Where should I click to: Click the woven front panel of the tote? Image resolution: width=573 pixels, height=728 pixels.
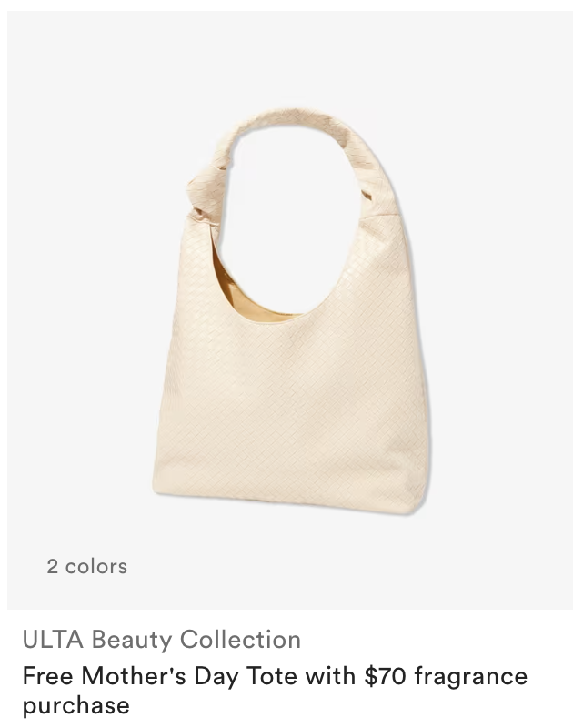[292, 404]
